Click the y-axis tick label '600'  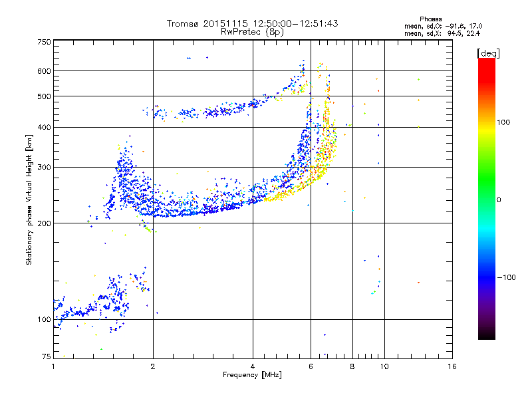pos(44,71)
